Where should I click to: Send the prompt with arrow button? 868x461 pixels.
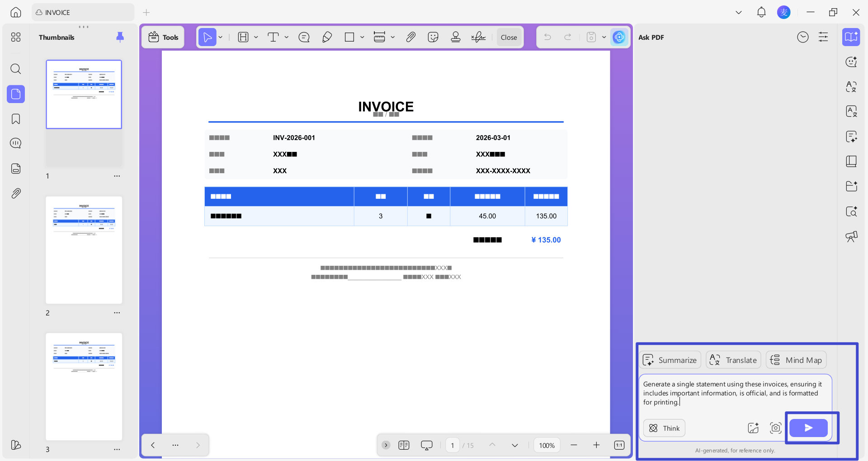808,428
